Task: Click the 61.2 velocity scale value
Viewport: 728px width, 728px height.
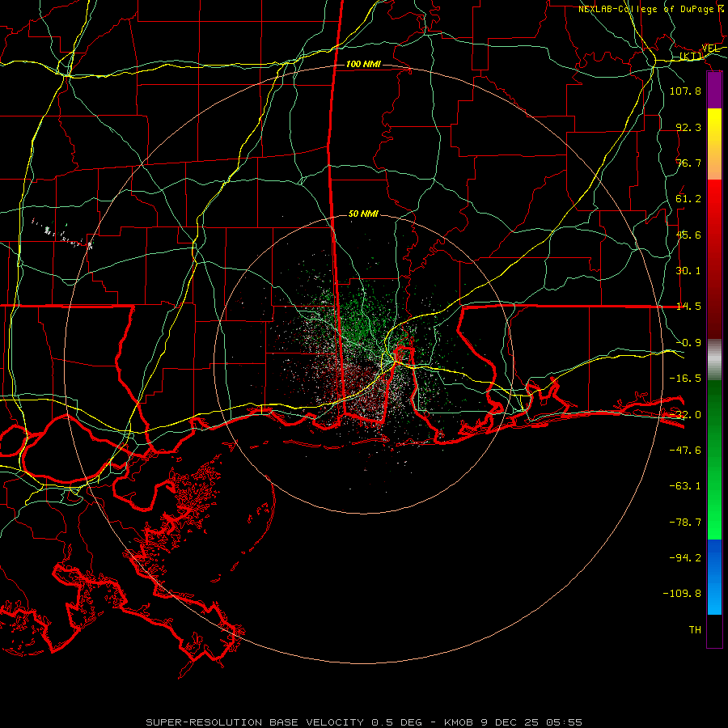Action: pos(688,199)
